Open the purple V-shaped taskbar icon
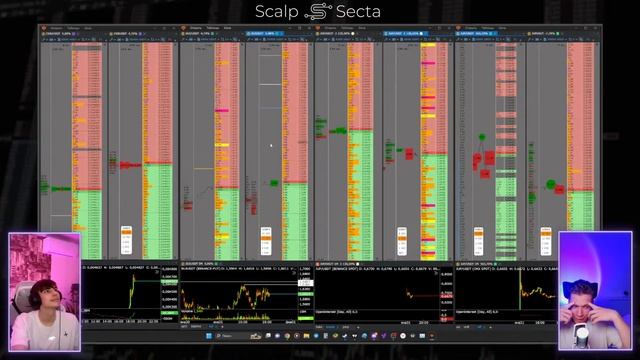Screen dimensions: 640x360 click(x=384, y=336)
